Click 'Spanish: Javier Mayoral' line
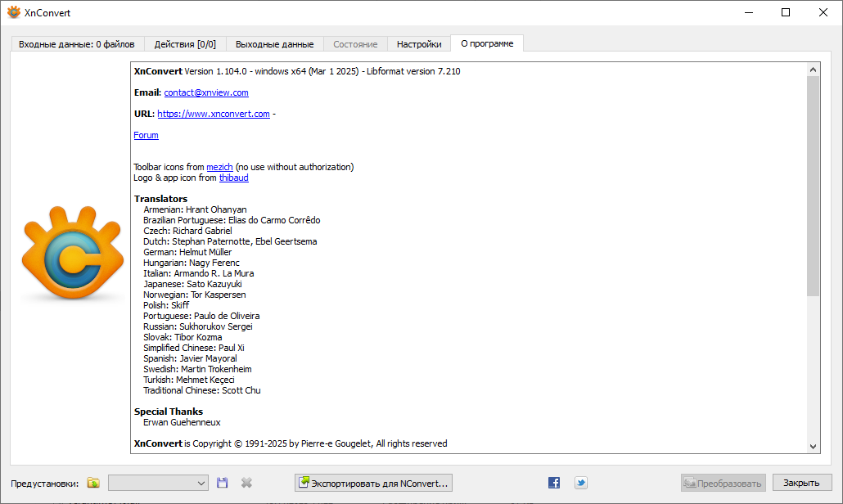 [191, 358]
